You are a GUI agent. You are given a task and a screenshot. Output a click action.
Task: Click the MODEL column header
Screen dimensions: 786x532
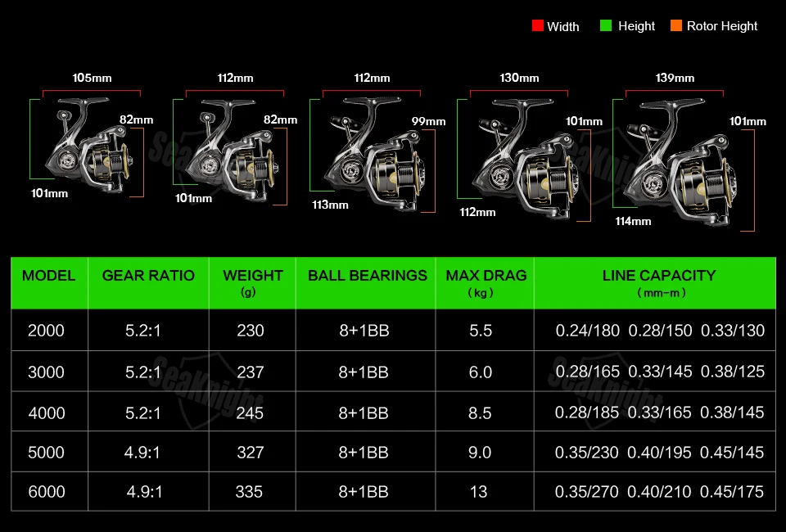pyautogui.click(x=48, y=276)
